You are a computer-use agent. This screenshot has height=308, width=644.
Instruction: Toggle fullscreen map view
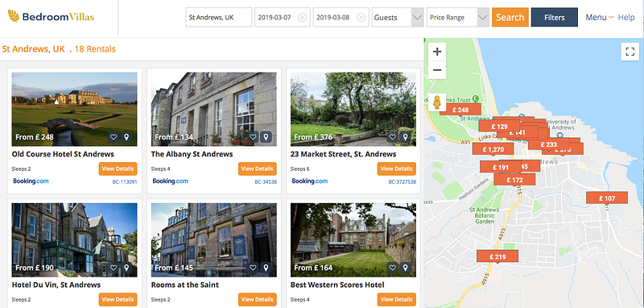tap(630, 52)
